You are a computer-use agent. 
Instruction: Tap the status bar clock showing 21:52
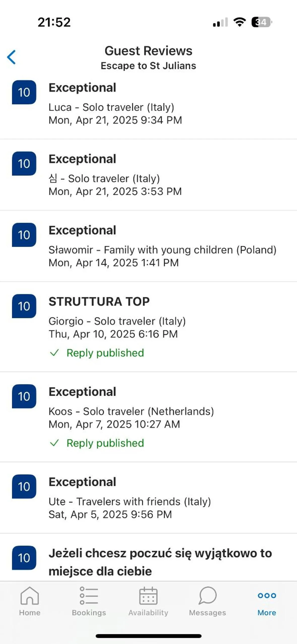(54, 22)
